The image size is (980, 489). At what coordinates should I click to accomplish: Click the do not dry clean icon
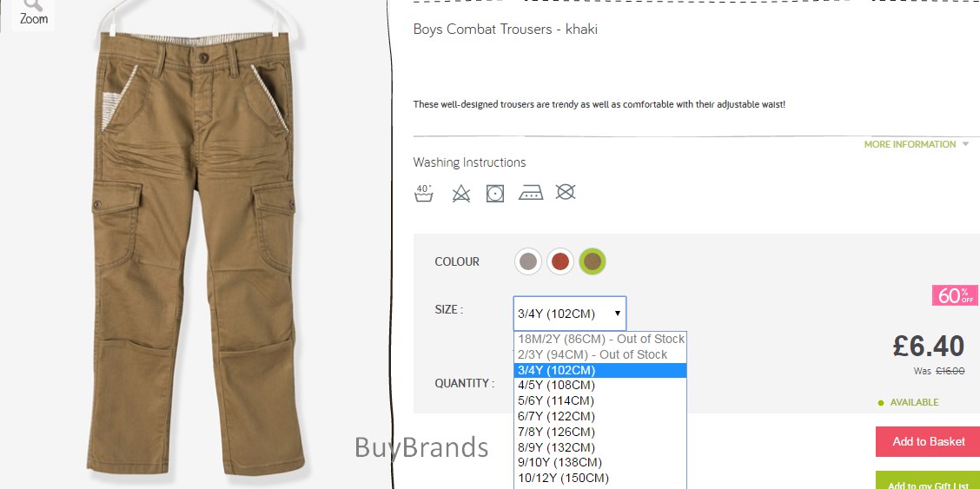coord(566,192)
